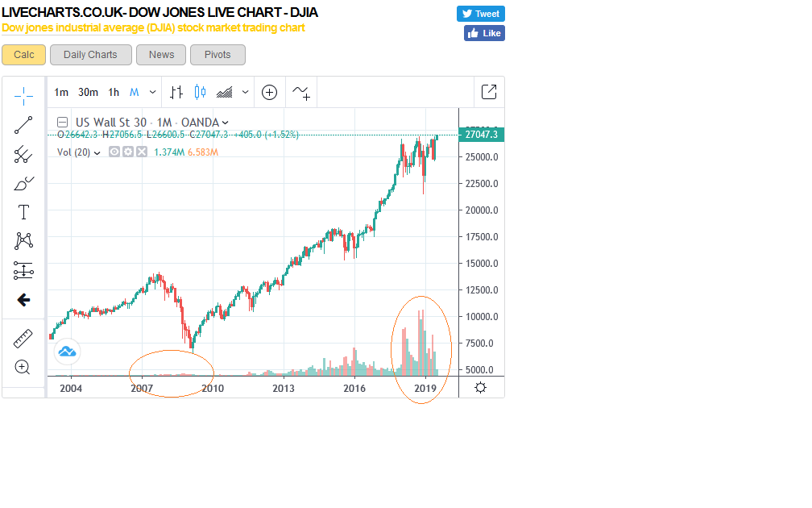
Task: Select the bars chart style icon
Action: (176, 92)
